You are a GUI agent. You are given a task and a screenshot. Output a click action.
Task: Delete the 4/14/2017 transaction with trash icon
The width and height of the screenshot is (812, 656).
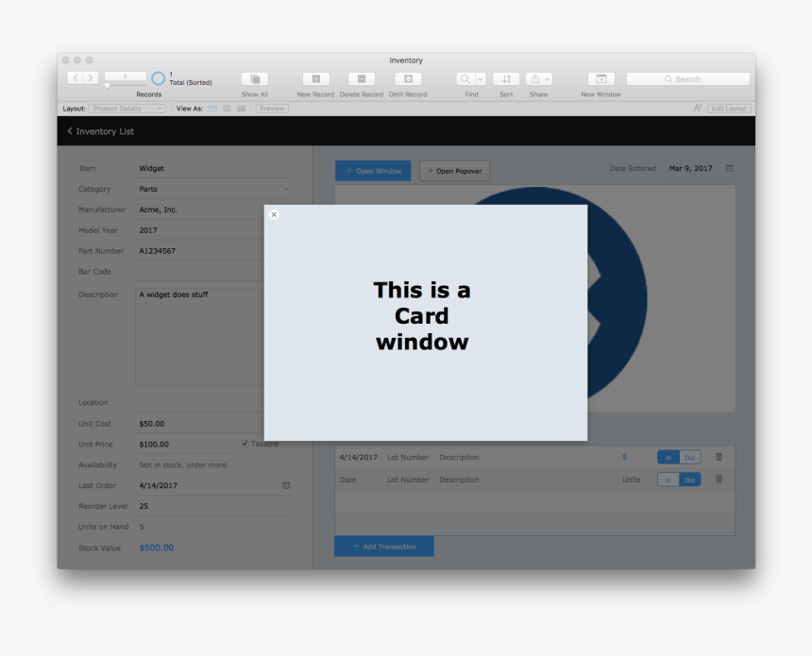pyautogui.click(x=719, y=457)
